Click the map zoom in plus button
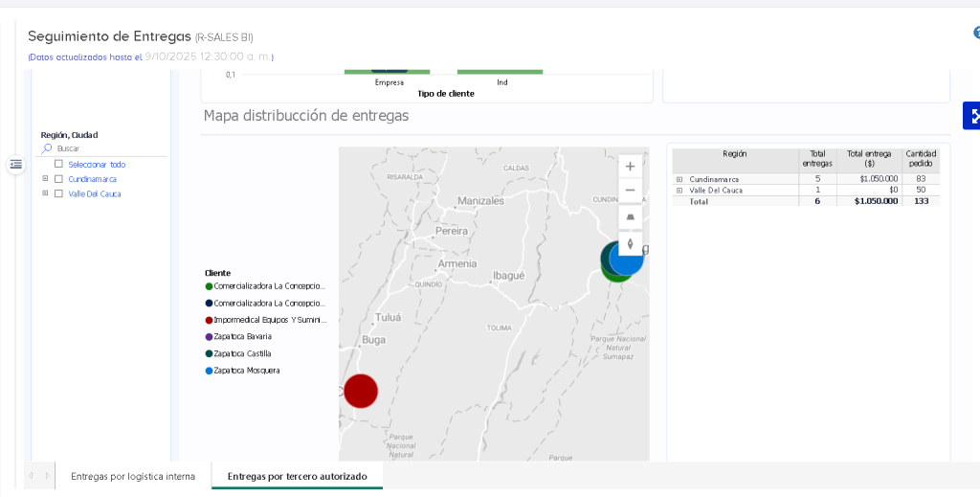980x497 pixels. (x=630, y=167)
